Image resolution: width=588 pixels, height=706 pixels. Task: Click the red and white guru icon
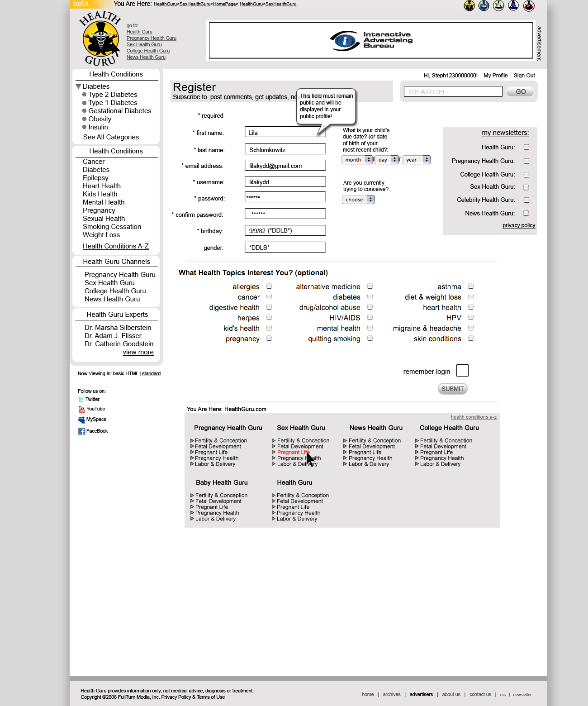[x=529, y=6]
